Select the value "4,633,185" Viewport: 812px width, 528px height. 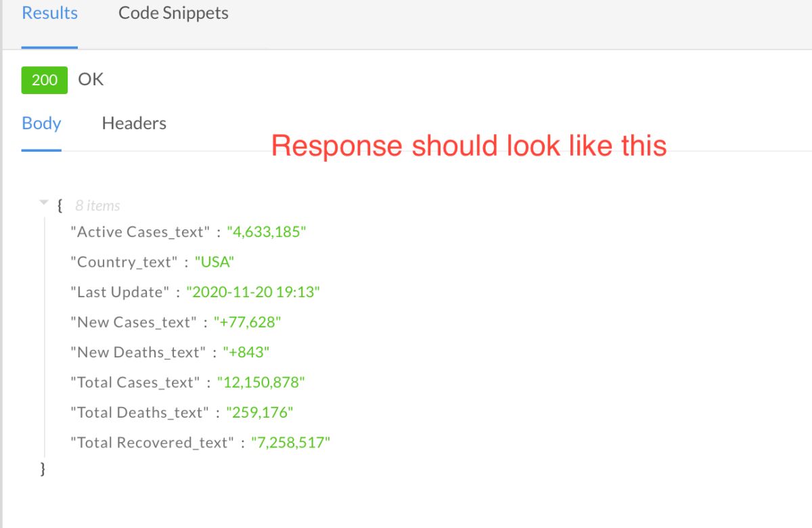(267, 232)
